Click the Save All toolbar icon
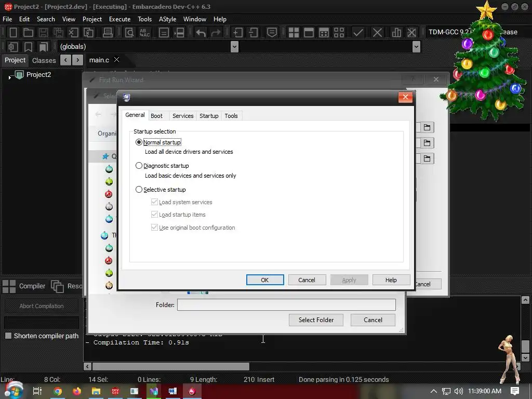This screenshot has height=399, width=532. 58,33
